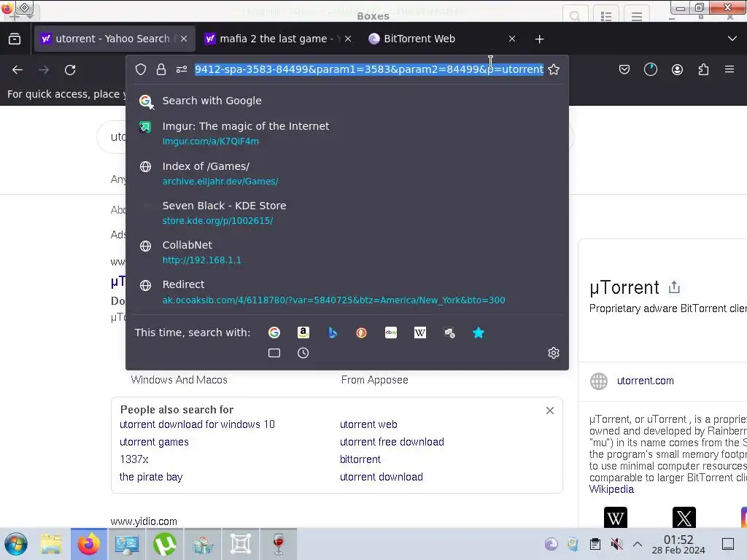Search open tabs using the tabs icon
The image size is (747, 560).
pyautogui.click(x=274, y=353)
